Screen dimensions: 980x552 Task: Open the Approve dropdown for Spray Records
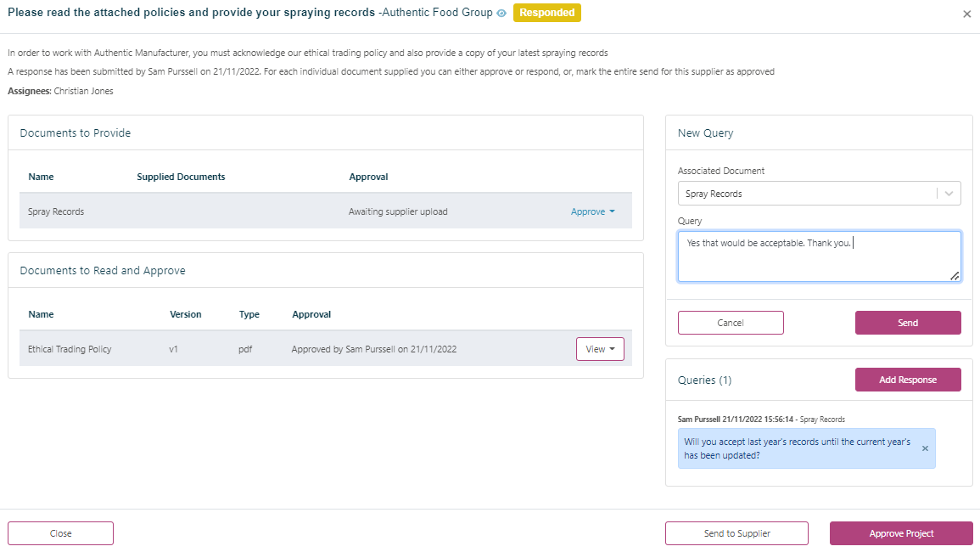click(592, 212)
